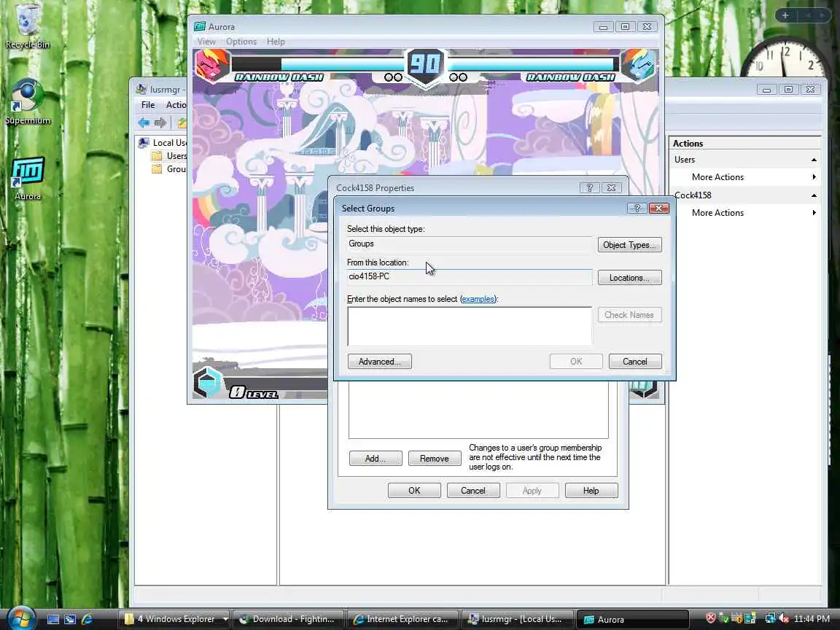This screenshot has height=630, width=840.
Task: Click the lusrmgr title bar icon
Action: coord(141,89)
